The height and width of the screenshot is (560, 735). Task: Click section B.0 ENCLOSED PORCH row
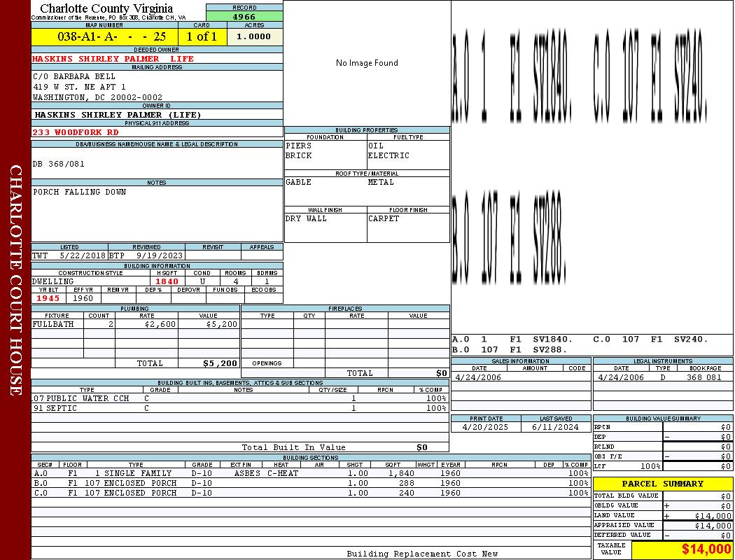click(311, 483)
